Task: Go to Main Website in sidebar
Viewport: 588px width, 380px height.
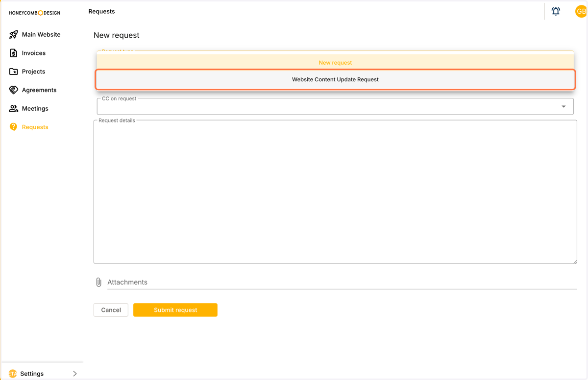Action: click(41, 35)
